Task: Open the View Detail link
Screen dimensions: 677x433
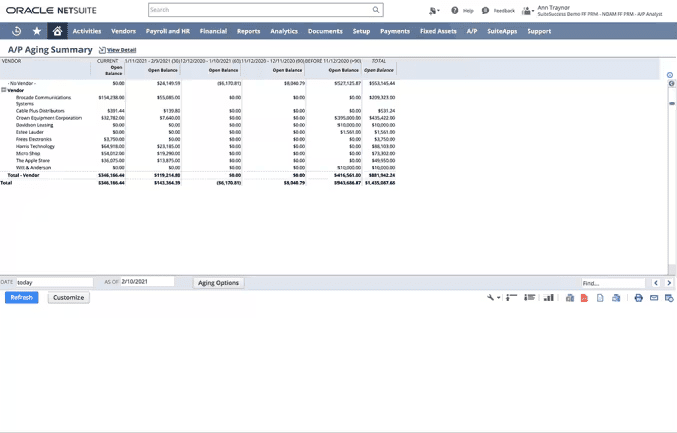Action: 120,50
